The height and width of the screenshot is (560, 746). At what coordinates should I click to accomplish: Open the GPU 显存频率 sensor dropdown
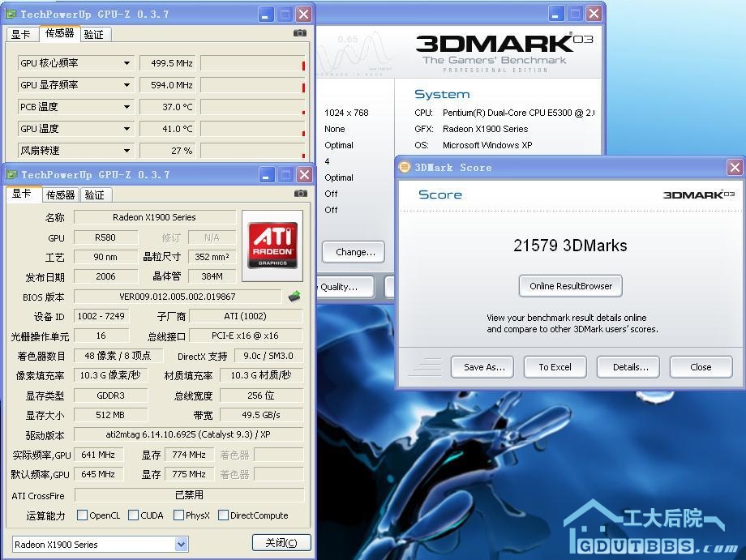point(126,85)
